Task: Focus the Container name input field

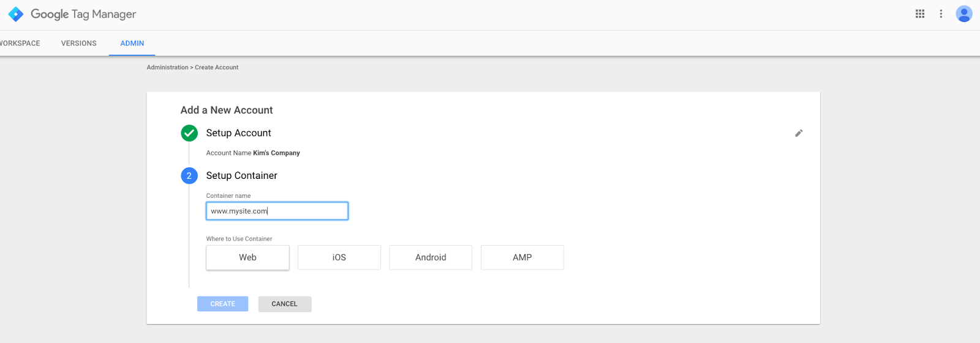Action: point(277,211)
